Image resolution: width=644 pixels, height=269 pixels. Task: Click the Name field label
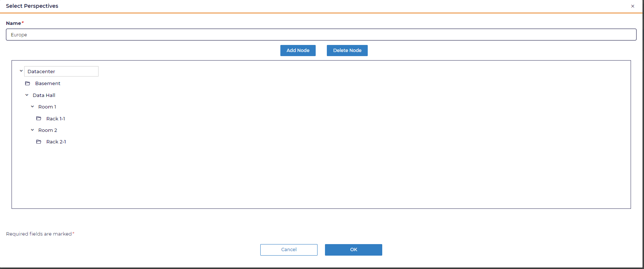[13, 23]
